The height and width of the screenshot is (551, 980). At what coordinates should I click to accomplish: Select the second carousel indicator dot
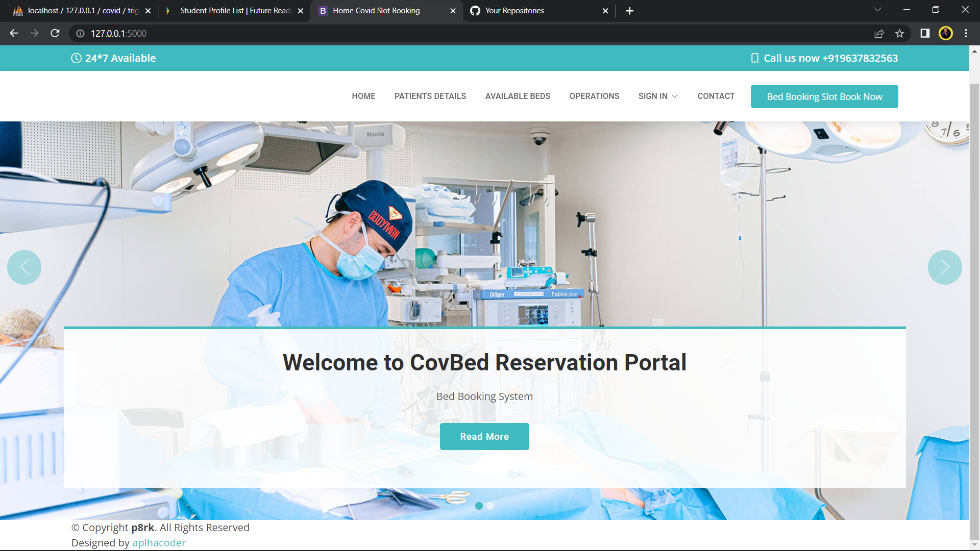[x=490, y=506]
